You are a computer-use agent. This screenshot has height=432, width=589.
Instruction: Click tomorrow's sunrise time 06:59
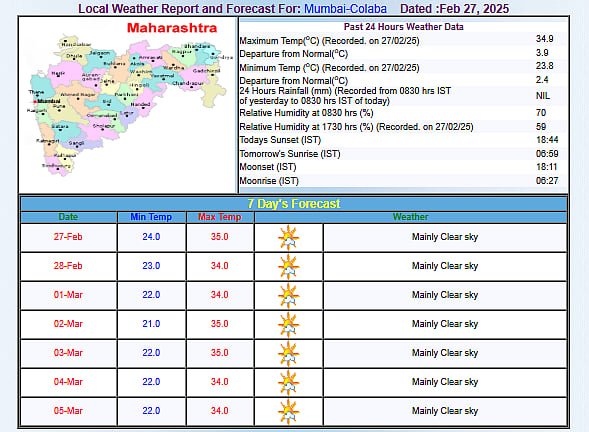547,154
